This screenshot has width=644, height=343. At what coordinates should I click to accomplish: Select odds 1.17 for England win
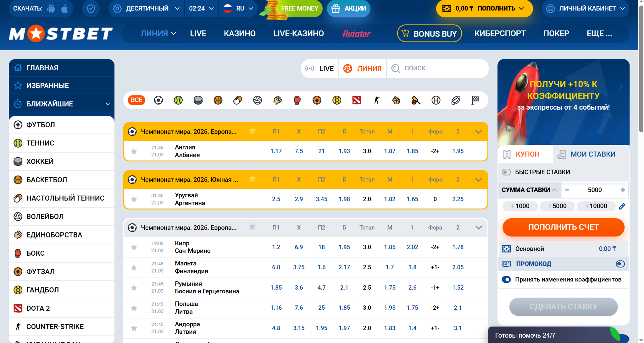tap(276, 151)
